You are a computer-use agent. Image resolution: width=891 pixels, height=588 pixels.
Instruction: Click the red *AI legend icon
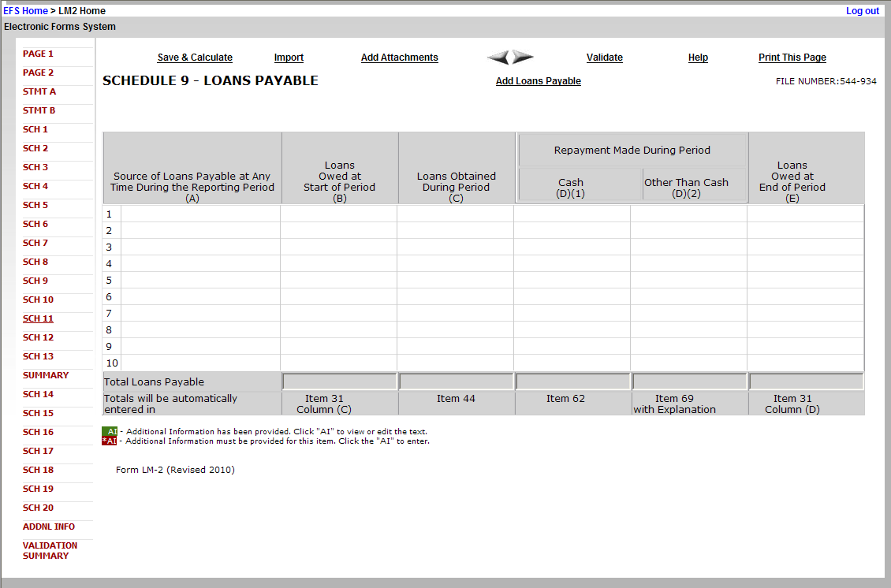(x=109, y=441)
